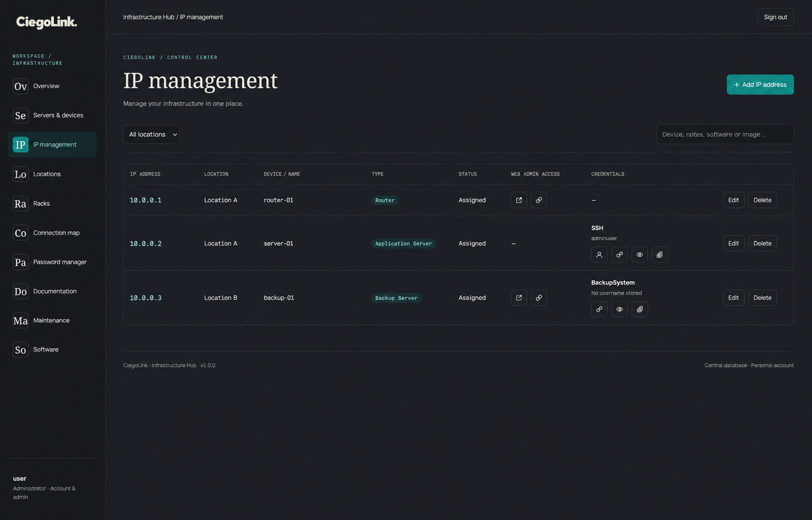Click the chain link icon under SSH credentials
This screenshot has height=520, width=812.
point(619,255)
